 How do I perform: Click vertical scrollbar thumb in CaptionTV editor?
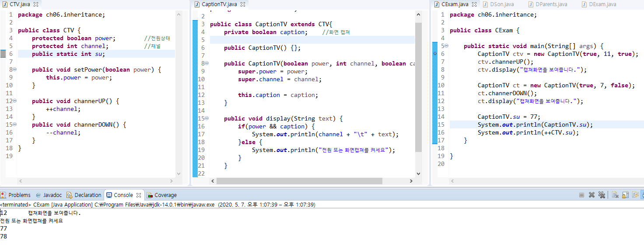coord(418,86)
